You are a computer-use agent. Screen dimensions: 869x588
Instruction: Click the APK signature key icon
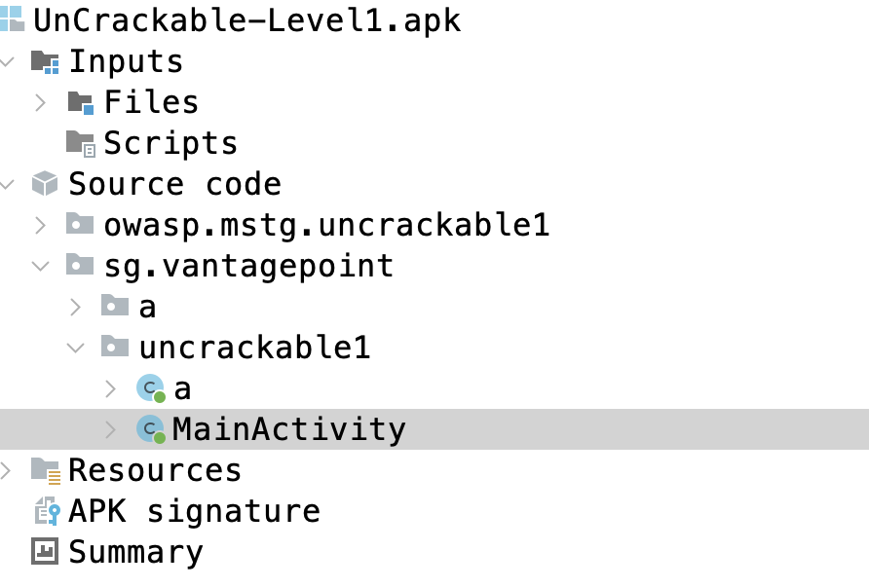point(47,510)
